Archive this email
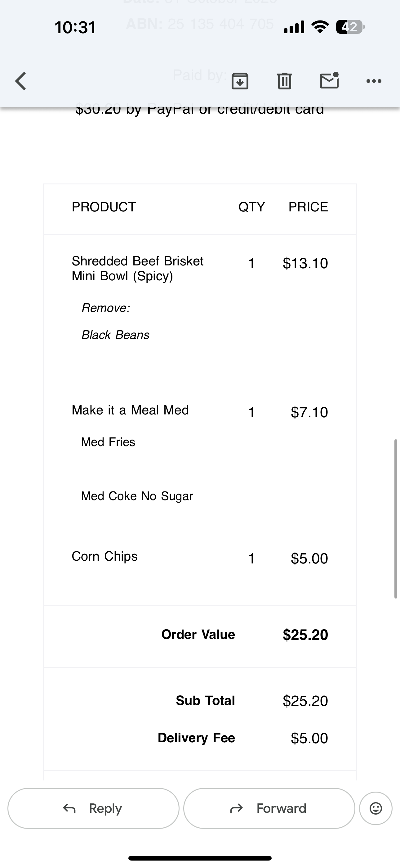 [240, 81]
